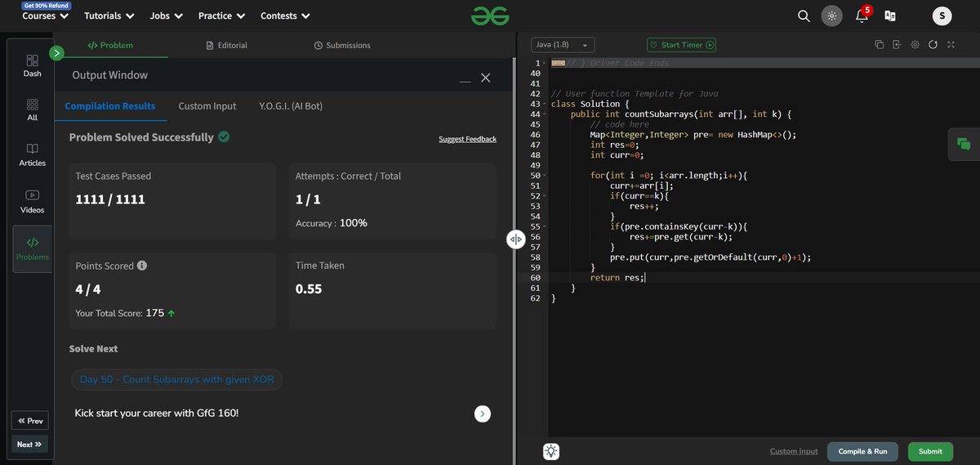The width and height of the screenshot is (980, 465).
Task: Open Articles in the sidebar
Action: [32, 154]
